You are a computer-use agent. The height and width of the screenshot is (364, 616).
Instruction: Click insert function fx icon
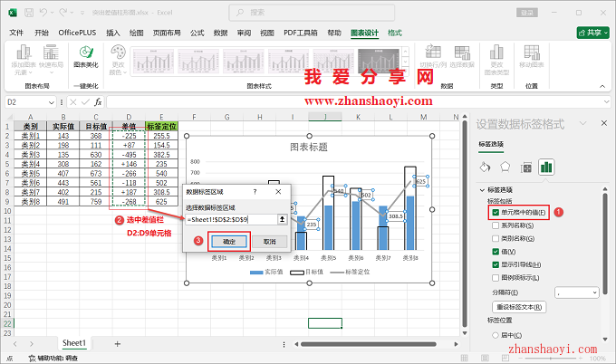click(98, 102)
